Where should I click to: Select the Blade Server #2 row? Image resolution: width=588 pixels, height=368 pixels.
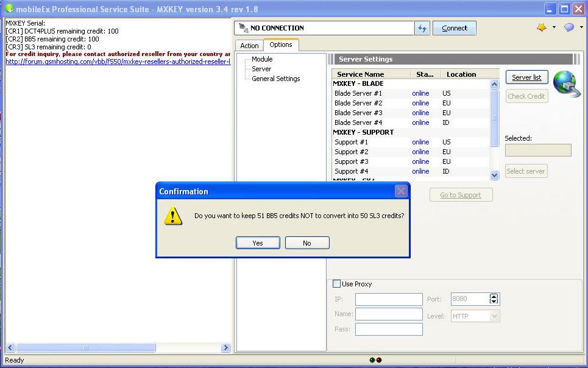tap(411, 103)
